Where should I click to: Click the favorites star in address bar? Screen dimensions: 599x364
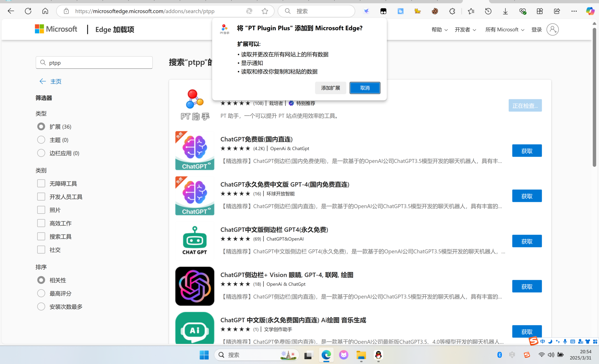tap(265, 11)
